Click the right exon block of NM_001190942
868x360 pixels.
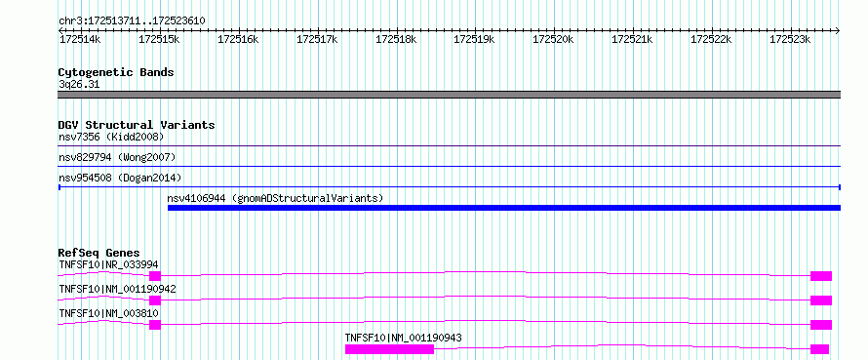[821, 300]
